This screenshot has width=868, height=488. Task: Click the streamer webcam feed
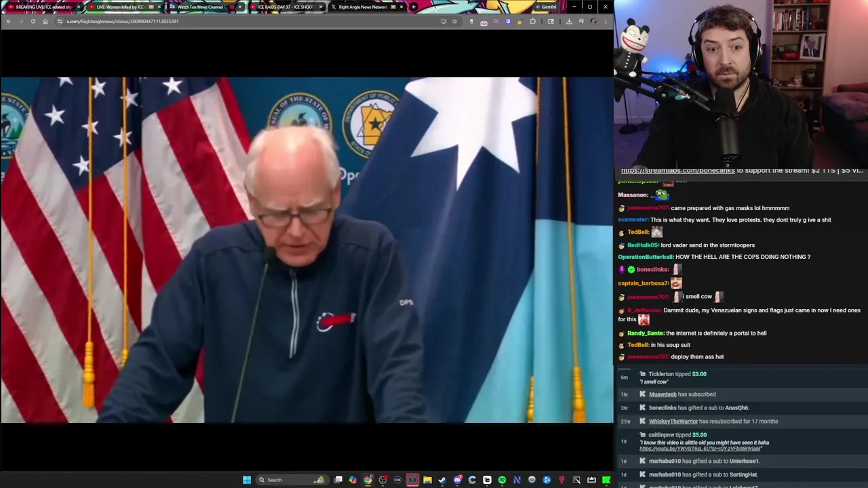[x=741, y=83]
